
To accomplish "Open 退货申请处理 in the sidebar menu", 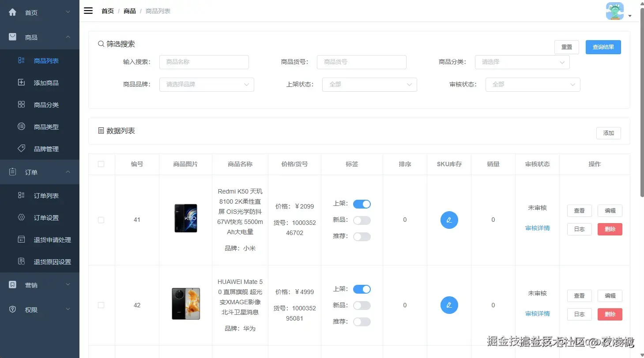I will pos(40,240).
